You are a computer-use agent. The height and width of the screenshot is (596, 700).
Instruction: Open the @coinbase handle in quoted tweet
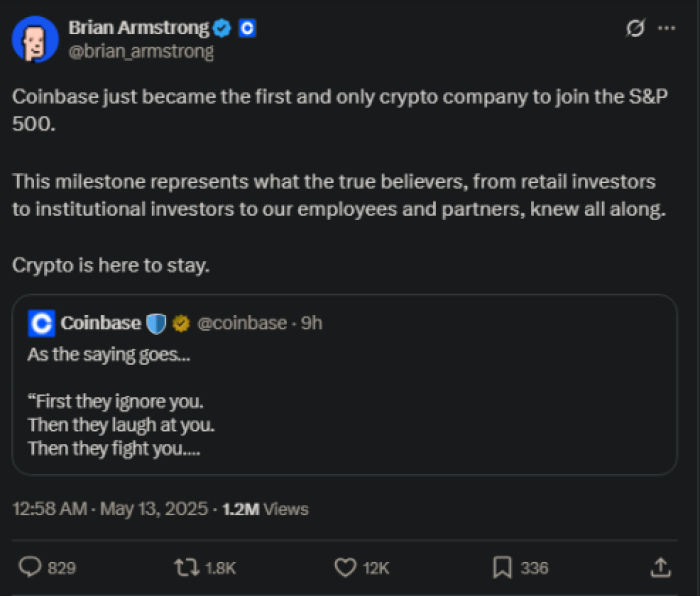tap(242, 323)
